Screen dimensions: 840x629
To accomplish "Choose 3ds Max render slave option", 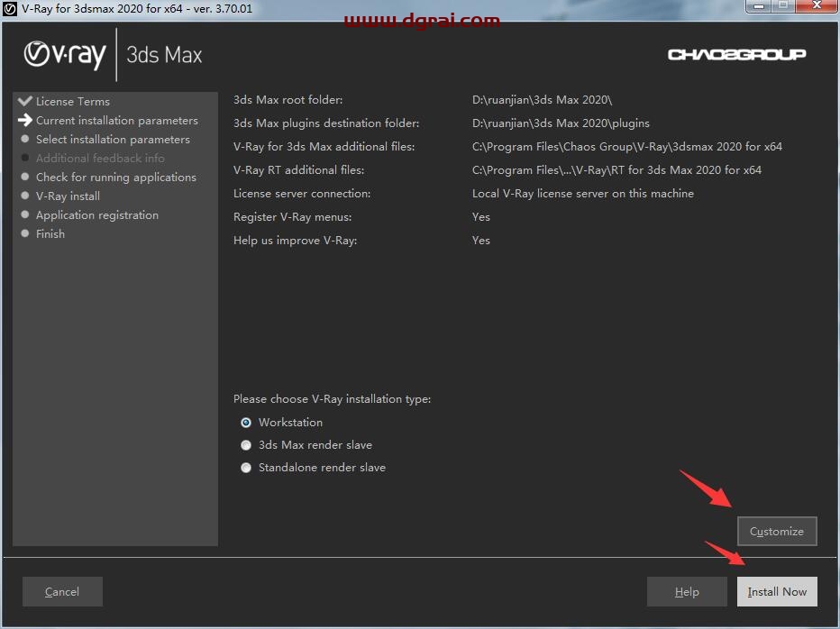I will point(246,445).
